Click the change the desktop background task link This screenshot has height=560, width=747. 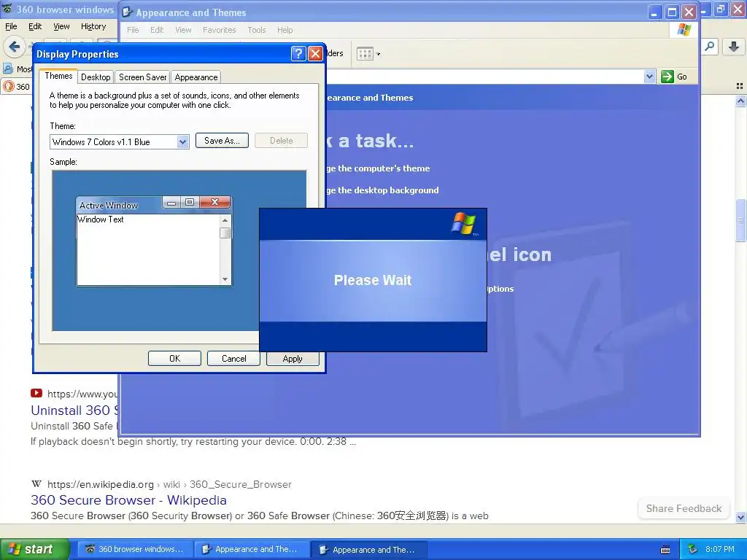382,190
